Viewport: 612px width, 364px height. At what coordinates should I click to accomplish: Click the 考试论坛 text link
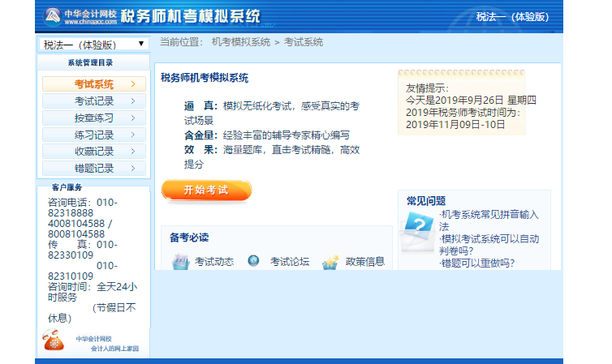(x=290, y=262)
